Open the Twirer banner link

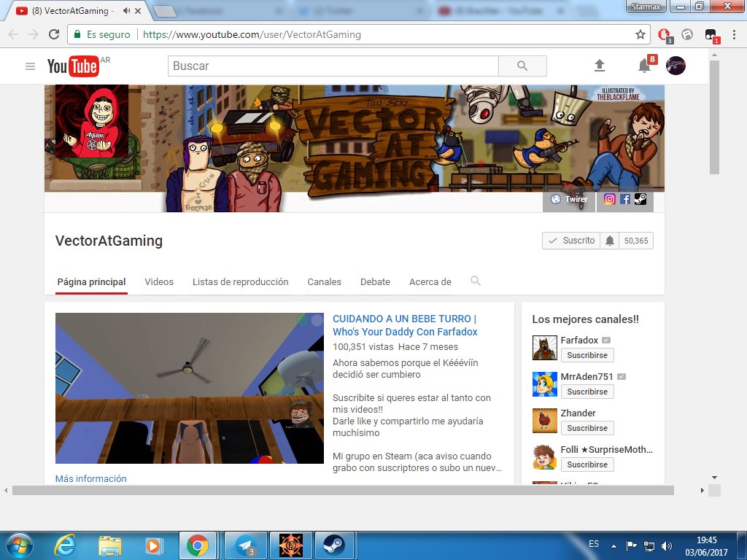tap(569, 199)
